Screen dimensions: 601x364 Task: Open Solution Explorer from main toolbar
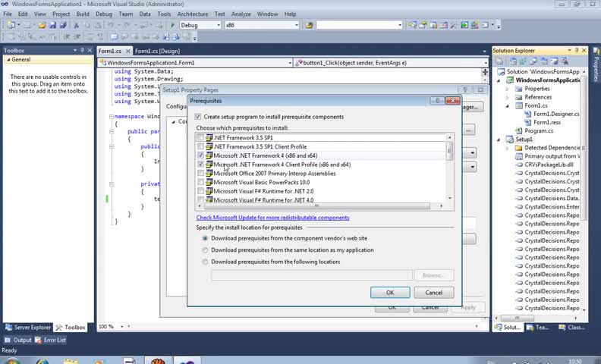(412, 25)
